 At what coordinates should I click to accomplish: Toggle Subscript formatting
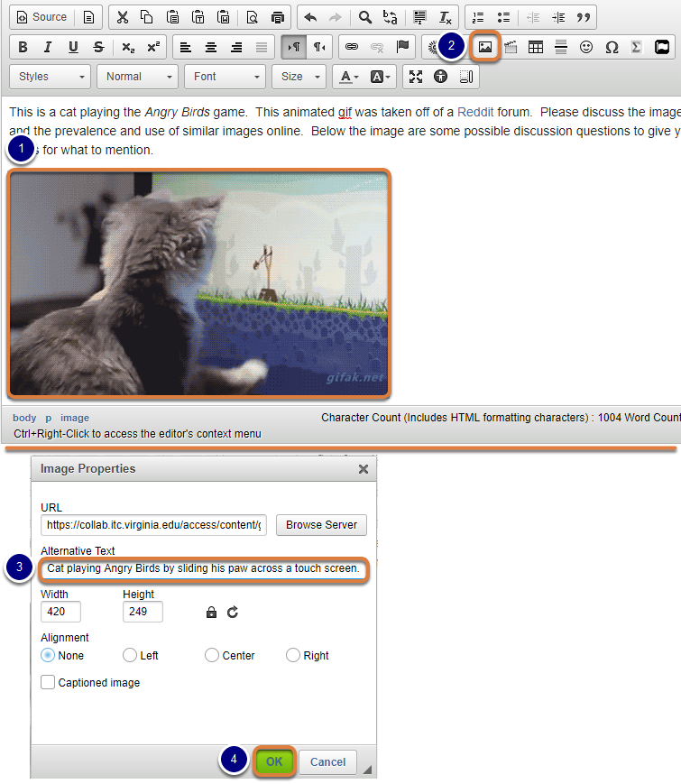click(x=128, y=47)
